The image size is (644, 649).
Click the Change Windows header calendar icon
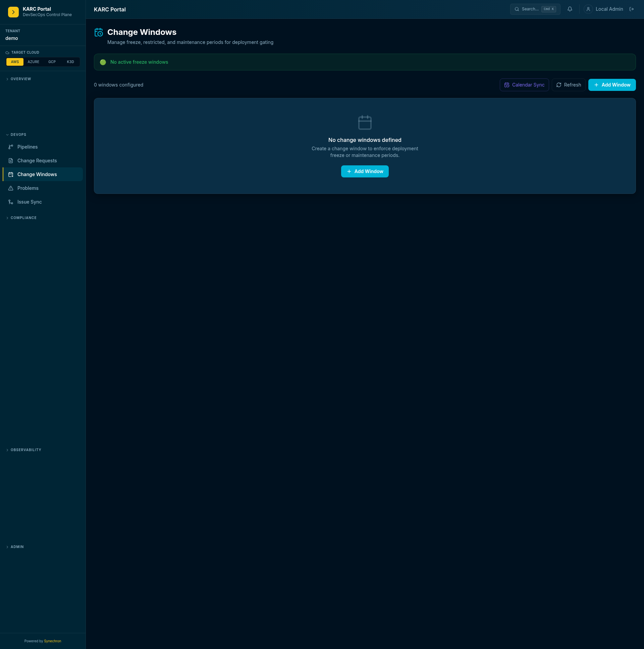[x=99, y=32]
